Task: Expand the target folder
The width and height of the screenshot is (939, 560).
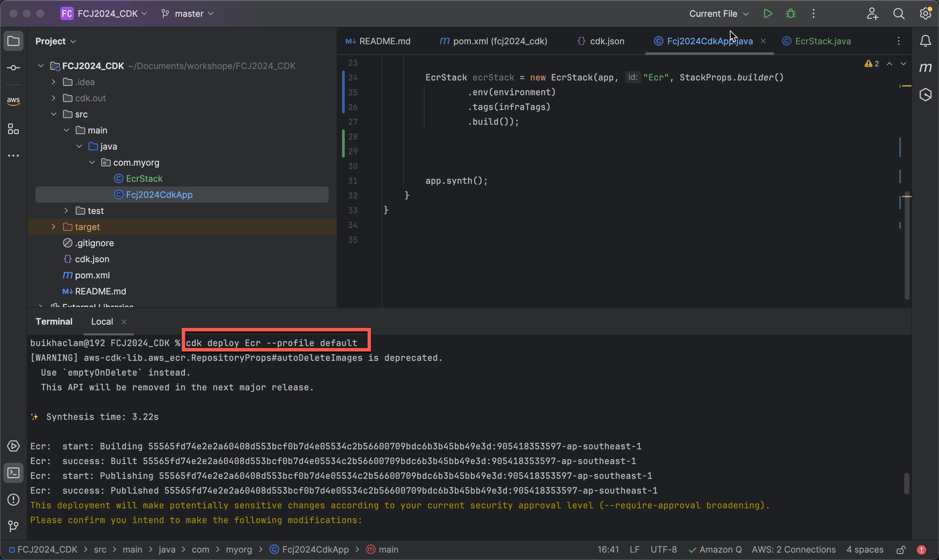Action: point(54,227)
